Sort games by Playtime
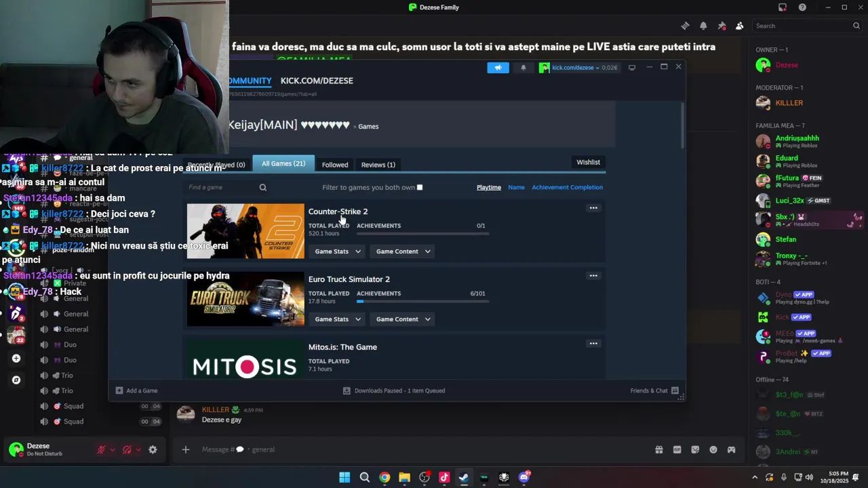 coord(489,187)
